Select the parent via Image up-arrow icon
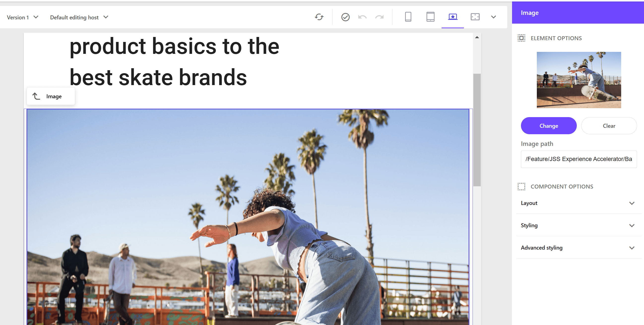Screen dimensions: 644x325 click(36, 96)
